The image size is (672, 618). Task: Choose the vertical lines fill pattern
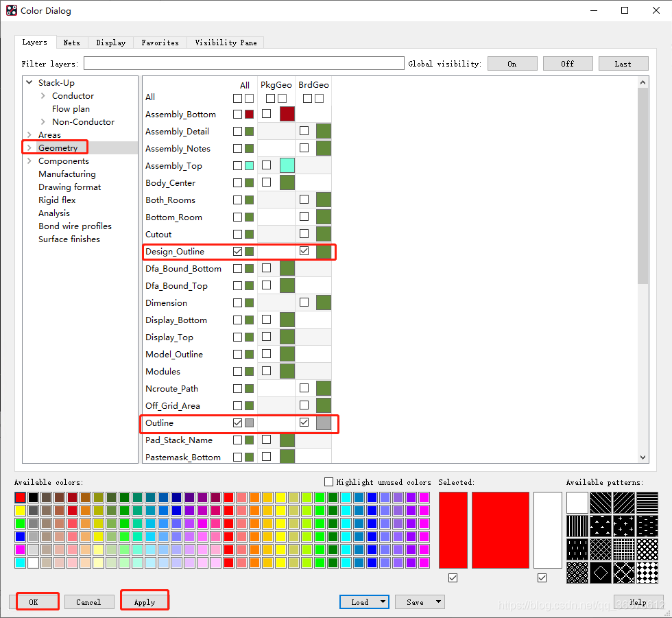click(577, 526)
